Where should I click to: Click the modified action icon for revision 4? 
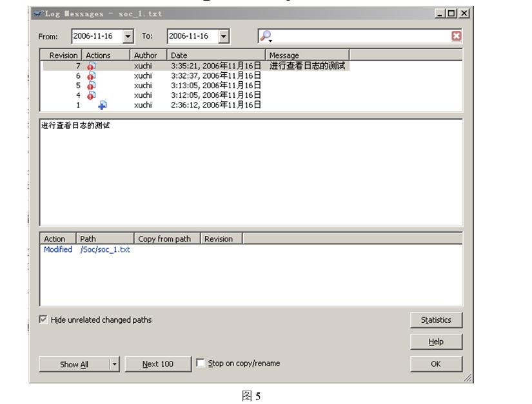point(91,95)
